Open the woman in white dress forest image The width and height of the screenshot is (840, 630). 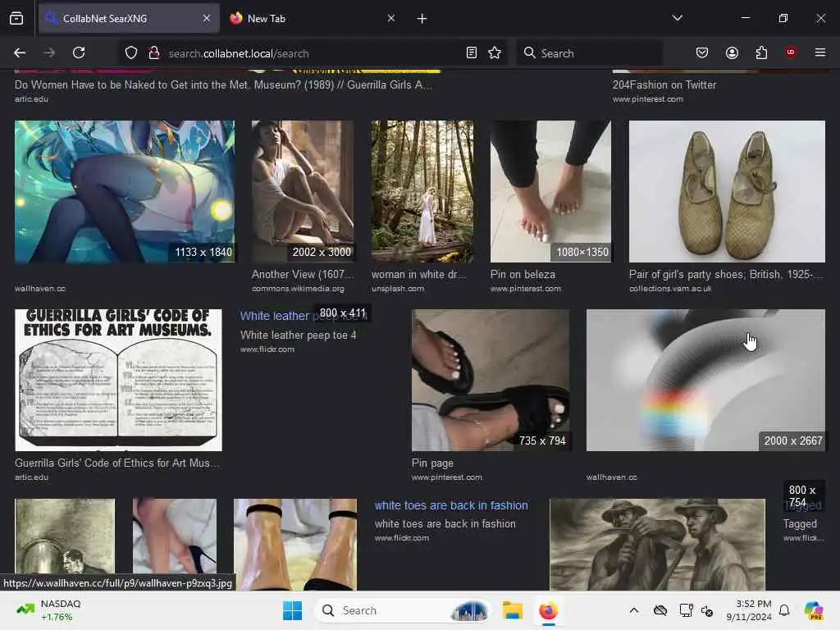[x=422, y=192]
